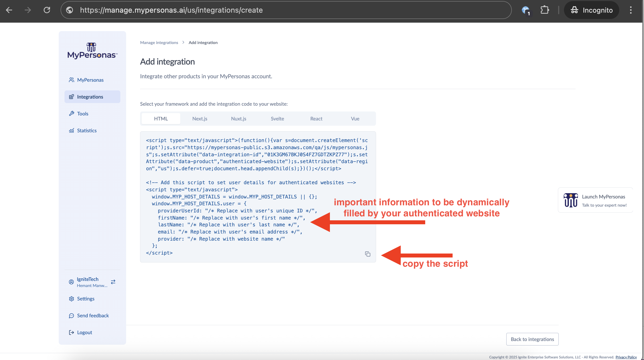Click the email line in code
The height and width of the screenshot is (360, 644).
point(230,232)
